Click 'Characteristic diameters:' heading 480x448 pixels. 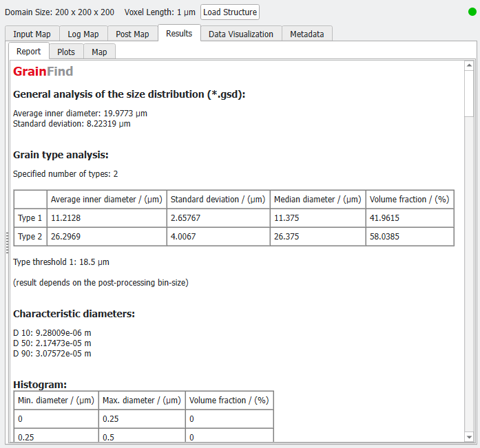[x=74, y=314]
